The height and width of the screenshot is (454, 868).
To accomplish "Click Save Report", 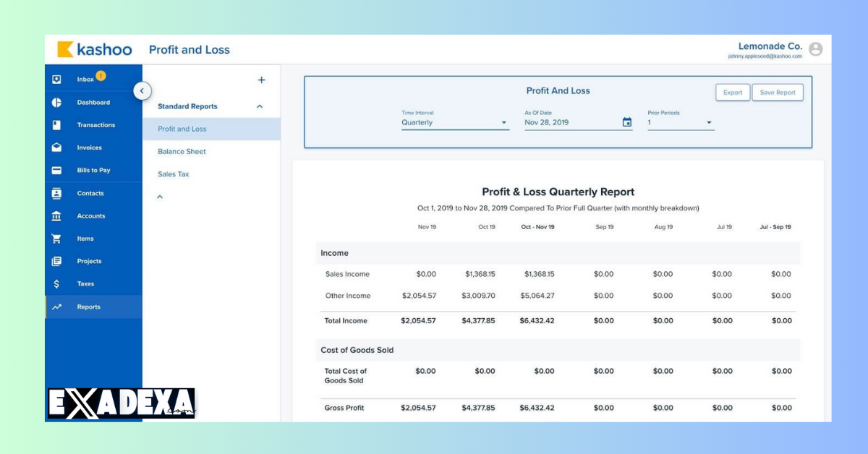I will (x=778, y=92).
